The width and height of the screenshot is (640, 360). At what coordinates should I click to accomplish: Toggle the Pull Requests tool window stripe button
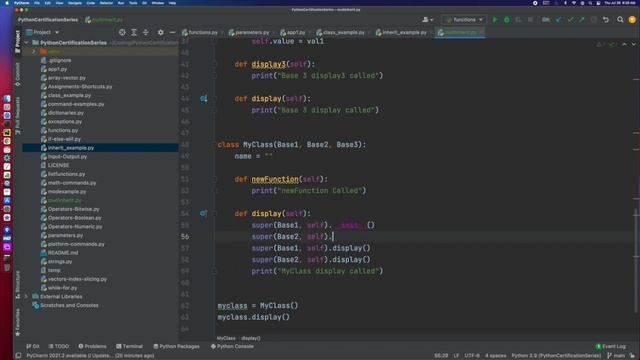(x=18, y=116)
